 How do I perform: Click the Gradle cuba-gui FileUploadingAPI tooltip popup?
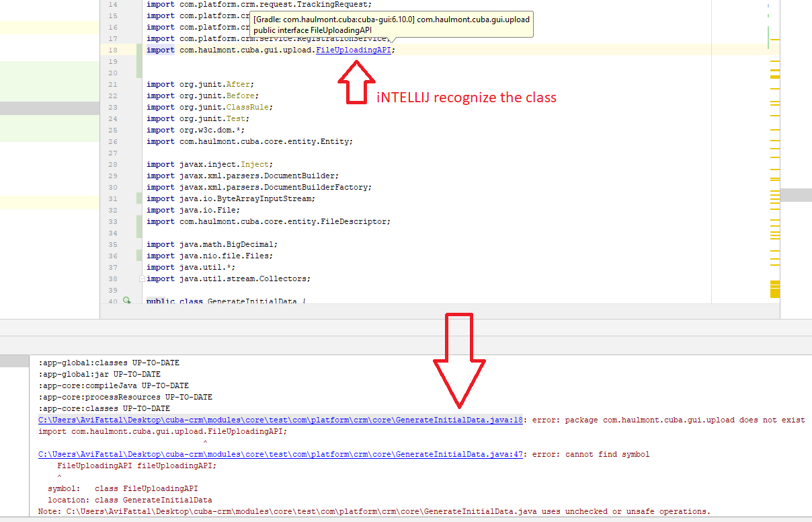tap(391, 25)
